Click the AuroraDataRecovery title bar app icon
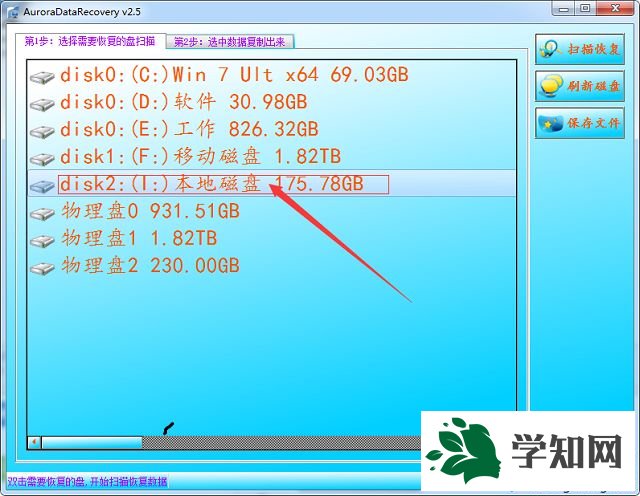Image resolution: width=640 pixels, height=496 pixels. click(x=13, y=12)
